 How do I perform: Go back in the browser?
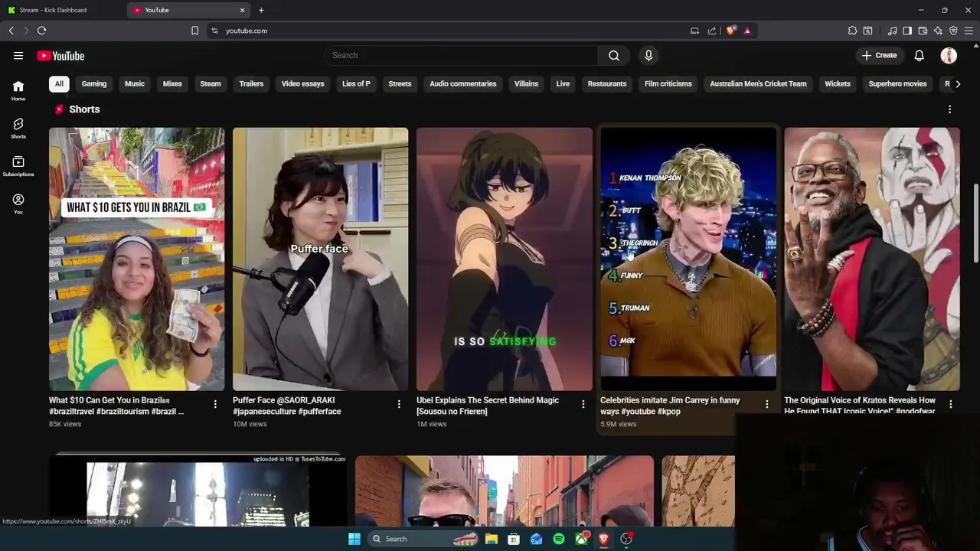coord(11,31)
